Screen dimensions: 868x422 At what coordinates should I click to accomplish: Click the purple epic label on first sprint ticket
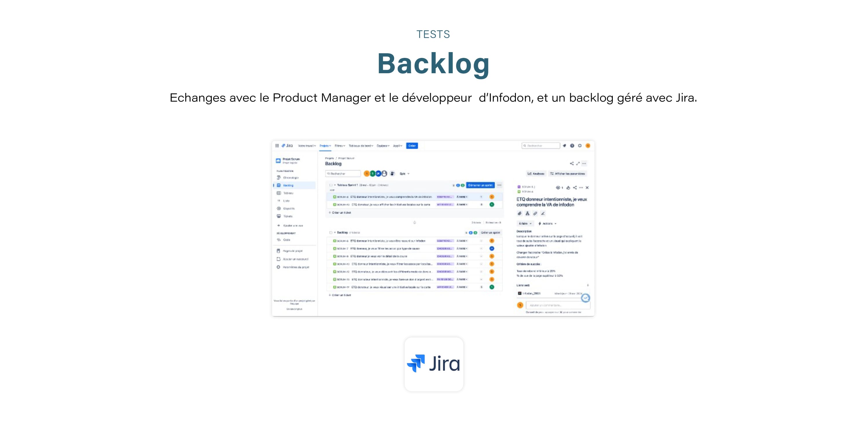446,197
